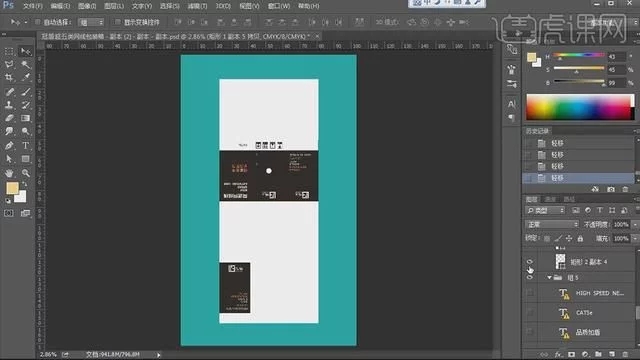Show the HIGH SPEED NE... text layer
640x360 pixels.
pos(529,293)
